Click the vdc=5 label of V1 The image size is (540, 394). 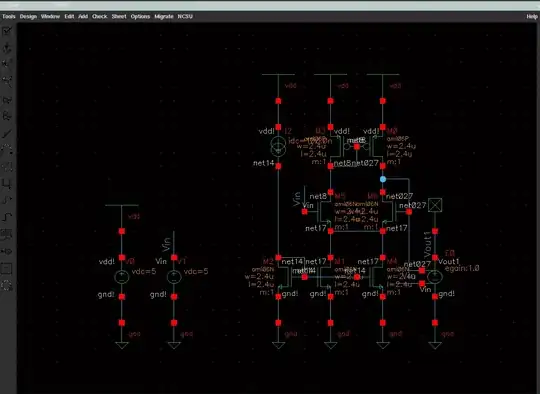(196, 271)
